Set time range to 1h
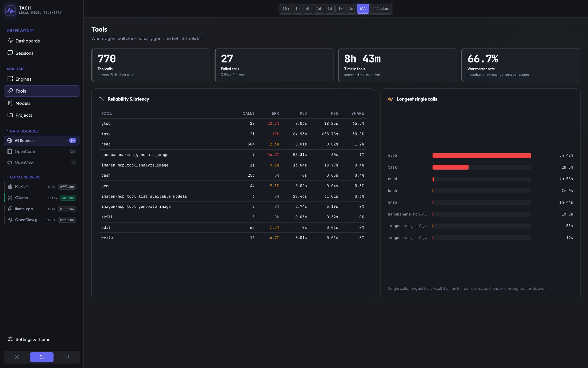 297,9
